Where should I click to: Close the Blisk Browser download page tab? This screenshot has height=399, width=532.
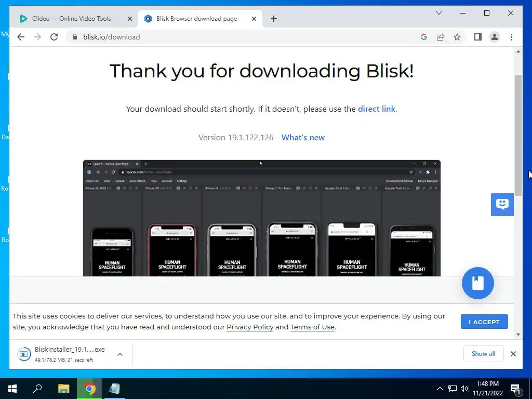click(x=254, y=19)
